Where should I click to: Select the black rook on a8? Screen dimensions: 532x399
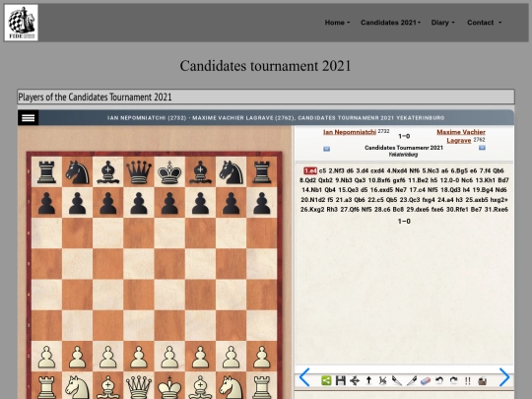click(46, 172)
